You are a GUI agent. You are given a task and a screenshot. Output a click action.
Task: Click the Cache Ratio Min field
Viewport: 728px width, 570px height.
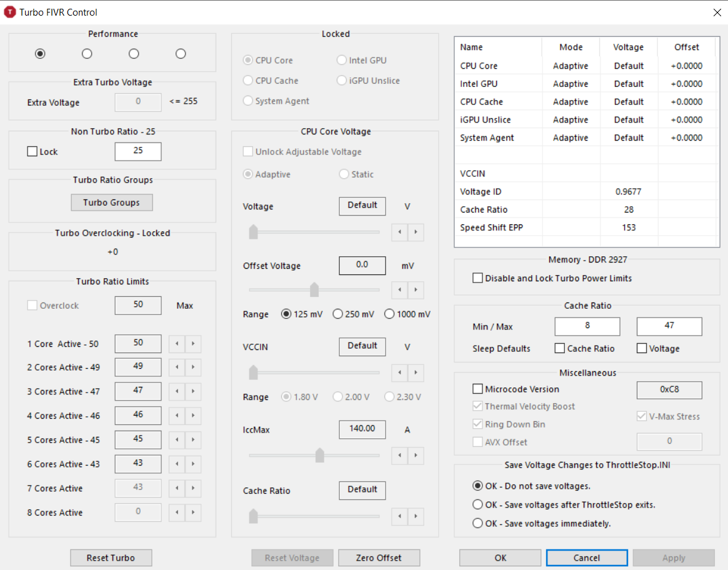point(587,326)
